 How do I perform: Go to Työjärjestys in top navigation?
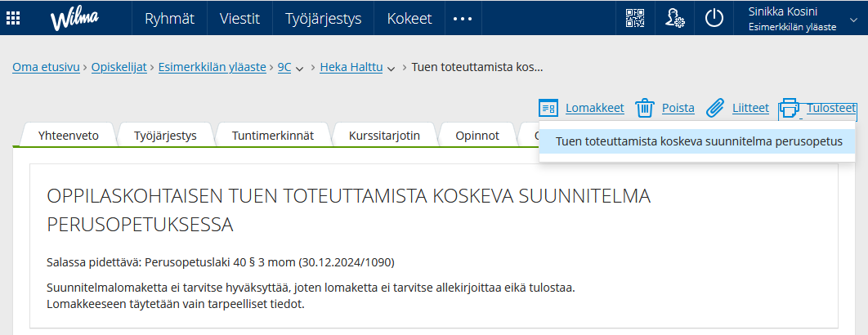point(323,19)
